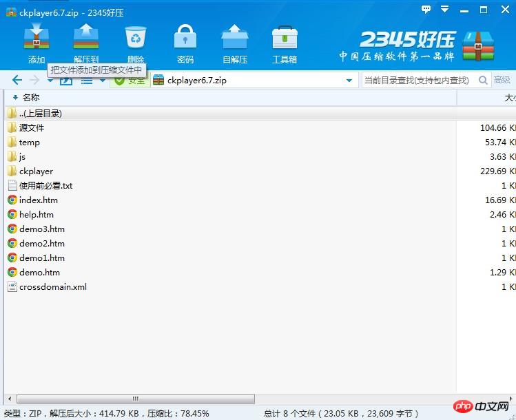The height and width of the screenshot is (420, 516).
Task: Click the magnifier search icon
Action: pyautogui.click(x=483, y=80)
